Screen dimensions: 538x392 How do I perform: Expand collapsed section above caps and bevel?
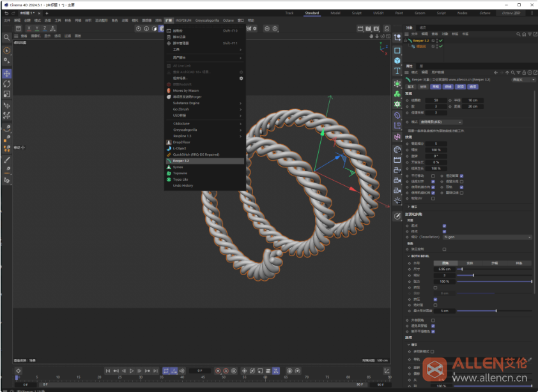[x=409, y=207]
